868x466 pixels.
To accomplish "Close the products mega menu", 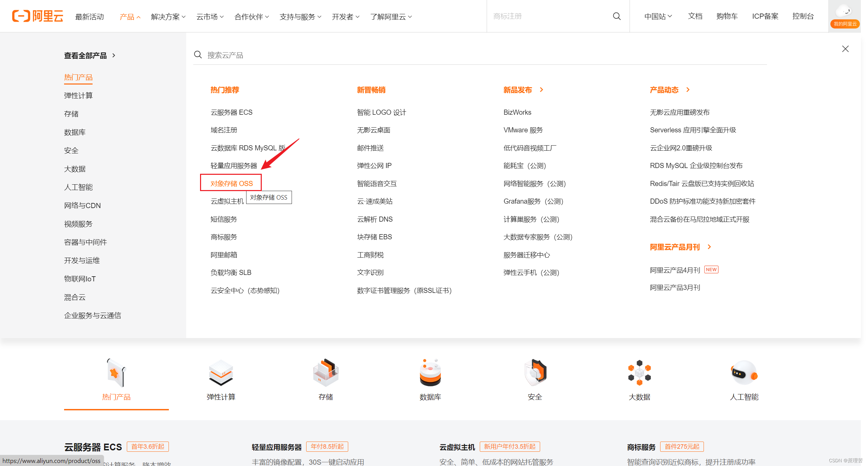I will pos(845,49).
